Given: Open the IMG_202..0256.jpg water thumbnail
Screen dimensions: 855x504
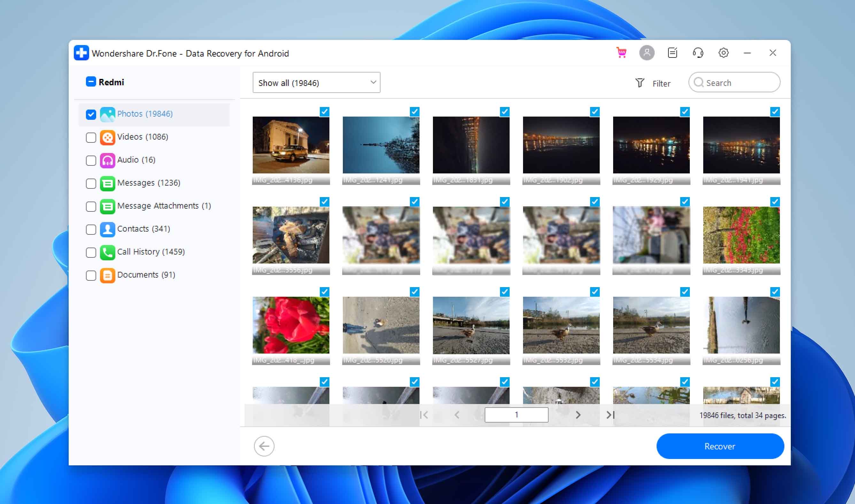Looking at the screenshot, I should (741, 325).
